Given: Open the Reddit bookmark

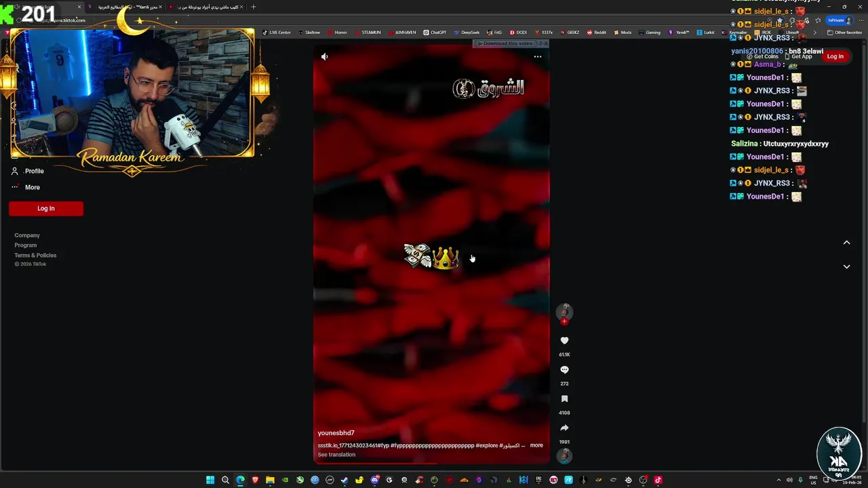Looking at the screenshot, I should [x=597, y=33].
